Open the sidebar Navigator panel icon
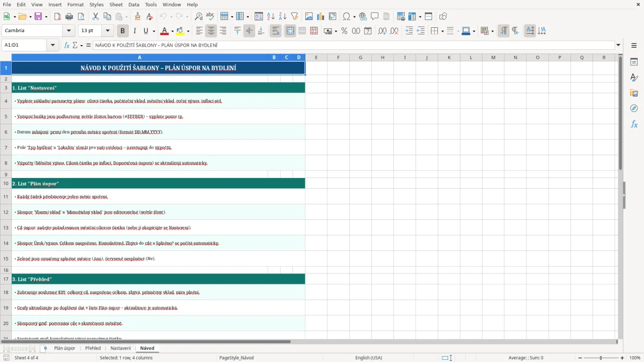Image resolution: width=644 pixels, height=362 pixels. pos(634,108)
